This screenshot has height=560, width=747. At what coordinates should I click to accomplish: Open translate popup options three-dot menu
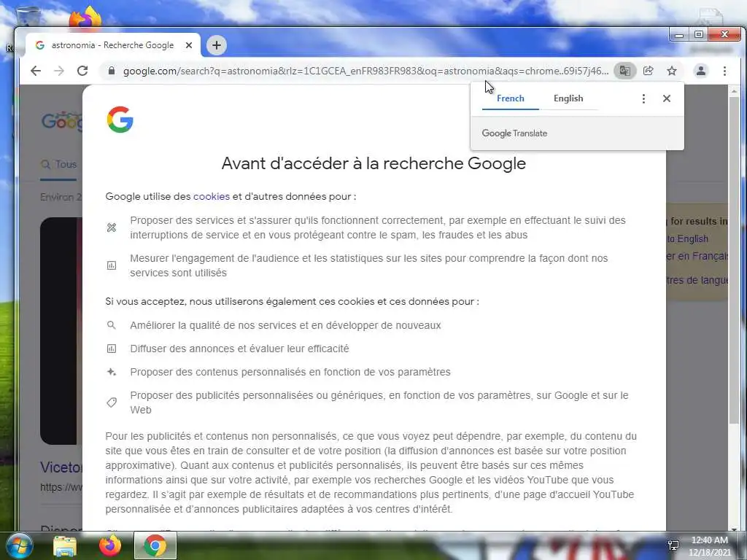643,98
